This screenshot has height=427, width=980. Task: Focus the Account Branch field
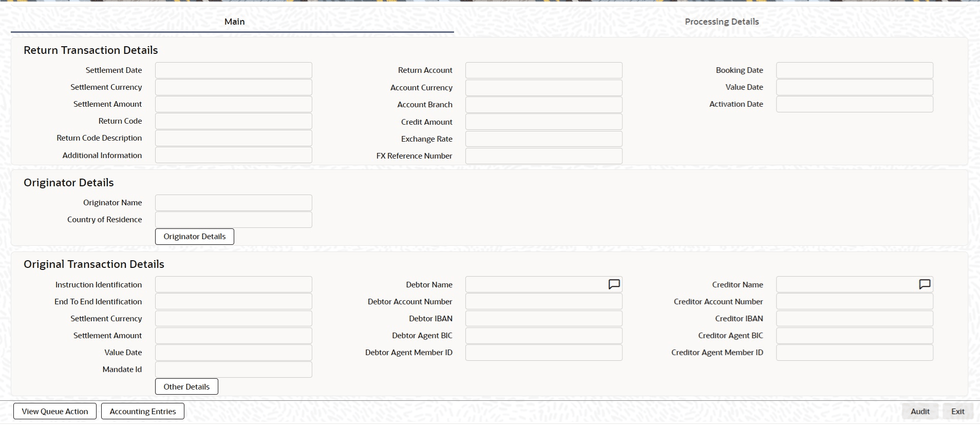click(x=544, y=105)
